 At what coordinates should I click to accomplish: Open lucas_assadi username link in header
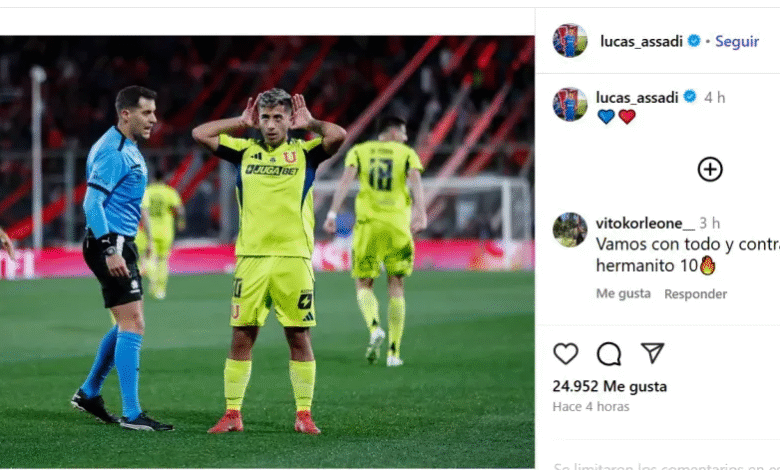pos(641,41)
